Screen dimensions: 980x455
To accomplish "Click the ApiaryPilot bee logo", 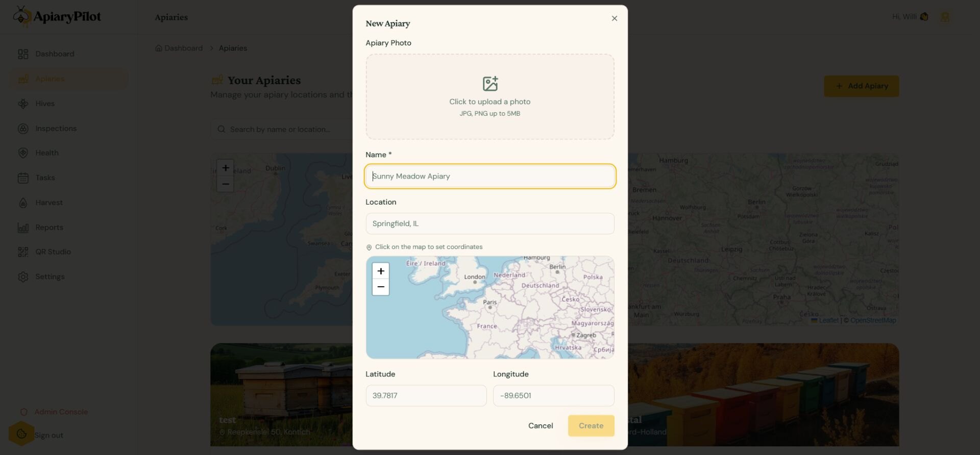I will [x=21, y=16].
